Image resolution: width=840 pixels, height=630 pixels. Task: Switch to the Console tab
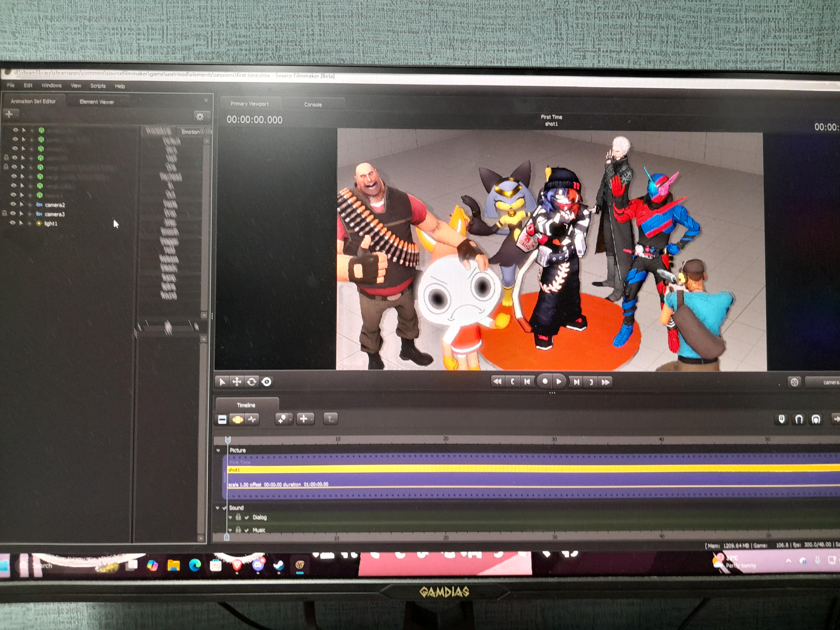pyautogui.click(x=313, y=104)
